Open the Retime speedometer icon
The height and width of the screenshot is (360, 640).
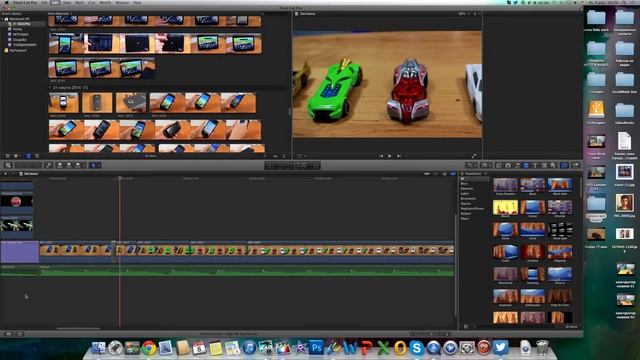tap(485, 165)
